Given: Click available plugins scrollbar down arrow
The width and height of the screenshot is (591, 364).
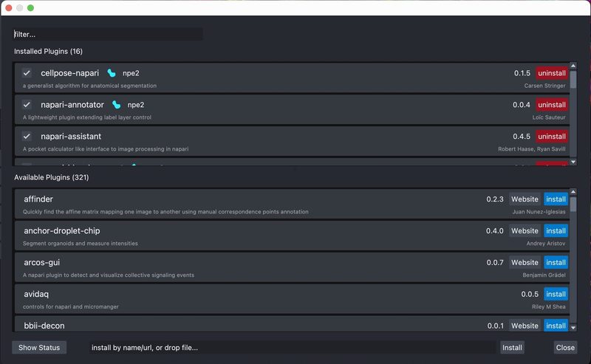Looking at the screenshot, I should (573, 328).
